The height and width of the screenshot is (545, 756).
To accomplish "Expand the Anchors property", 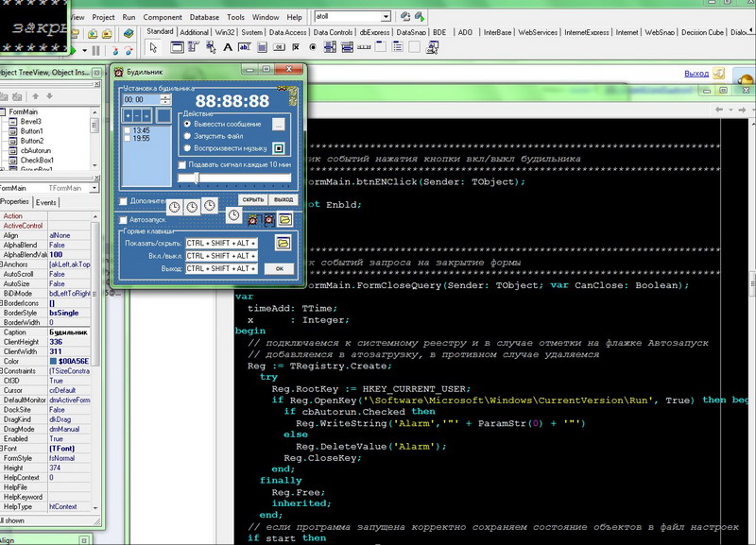I will coord(2,264).
